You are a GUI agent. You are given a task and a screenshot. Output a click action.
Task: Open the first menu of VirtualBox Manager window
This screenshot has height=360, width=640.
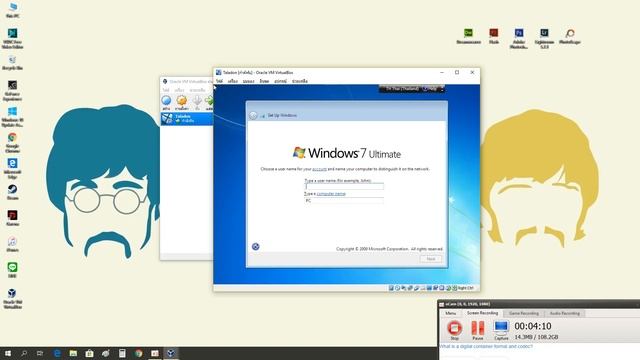coord(166,90)
